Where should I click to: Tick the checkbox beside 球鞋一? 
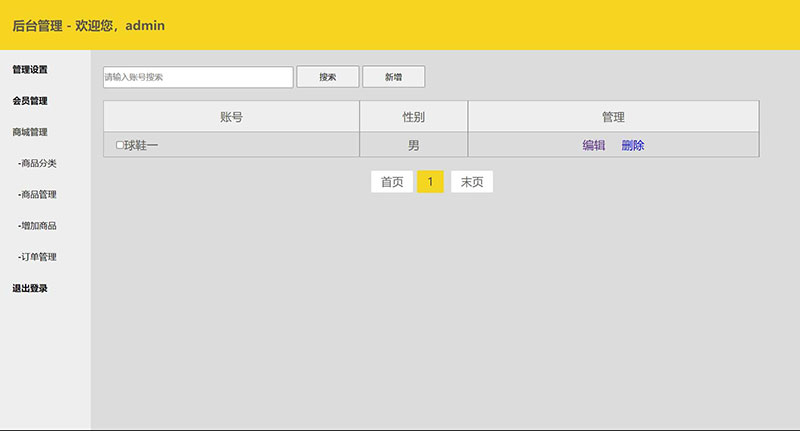point(120,146)
